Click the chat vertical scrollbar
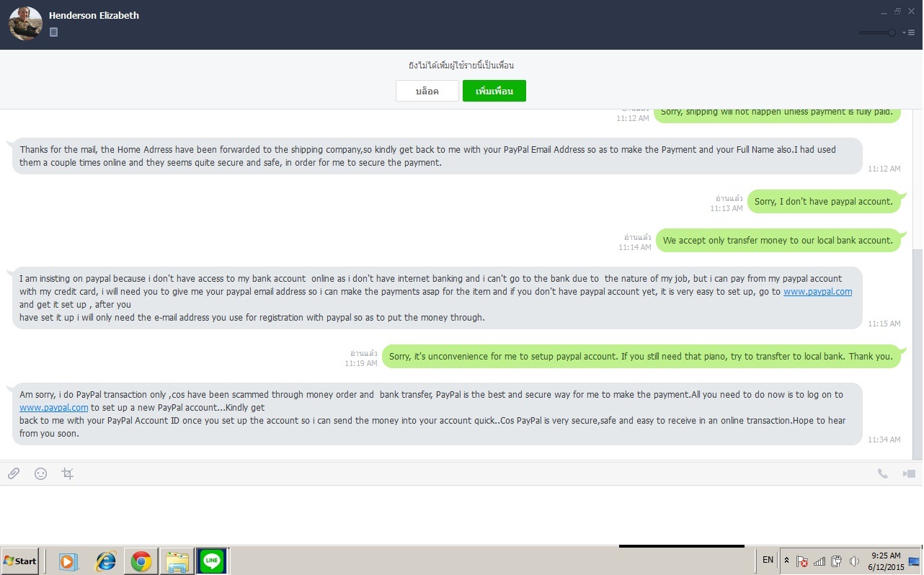924x575 pixels. (x=918, y=355)
